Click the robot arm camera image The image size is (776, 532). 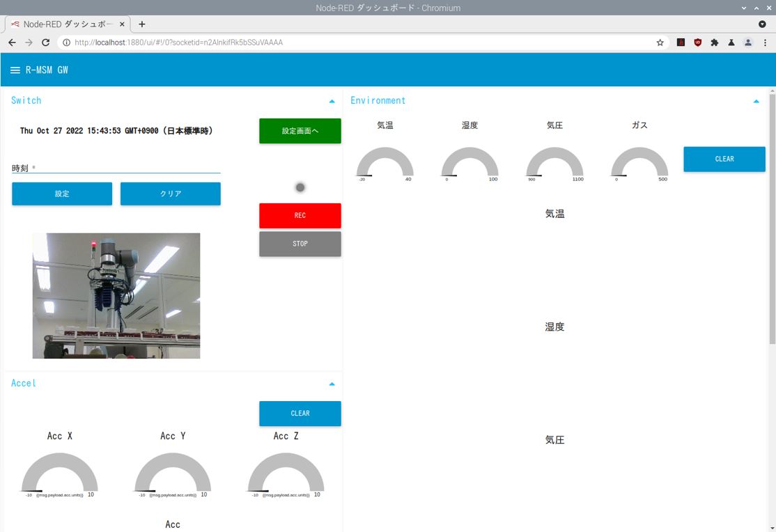pyautogui.click(x=116, y=296)
